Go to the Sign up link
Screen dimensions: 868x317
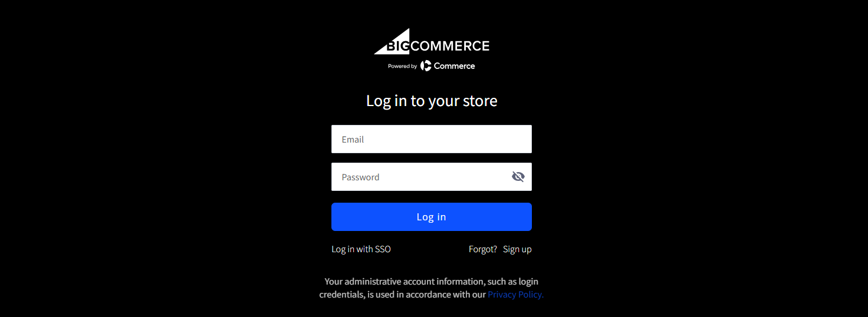click(x=517, y=249)
